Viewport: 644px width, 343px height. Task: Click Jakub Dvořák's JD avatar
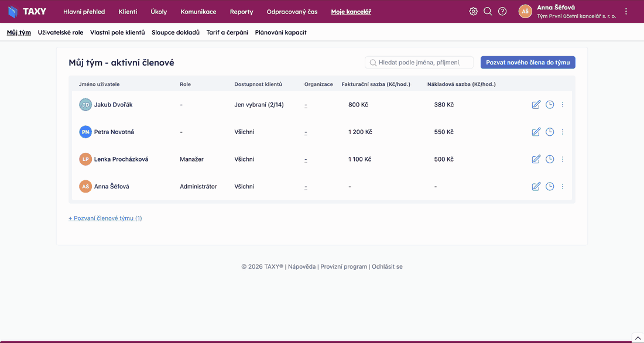[x=85, y=105]
